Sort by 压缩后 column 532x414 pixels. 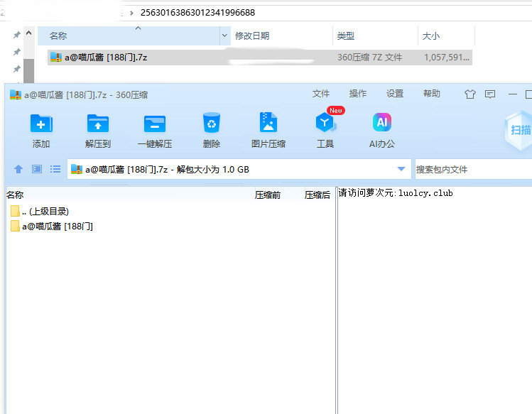[317, 195]
